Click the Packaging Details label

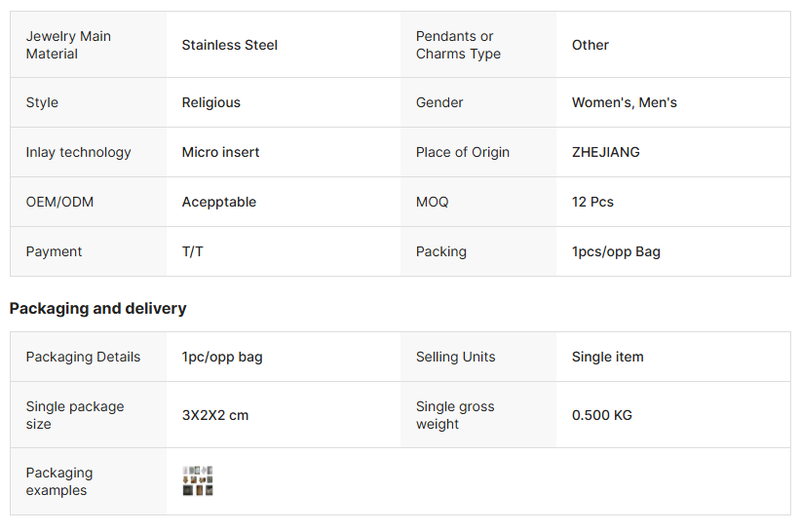pyautogui.click(x=83, y=357)
